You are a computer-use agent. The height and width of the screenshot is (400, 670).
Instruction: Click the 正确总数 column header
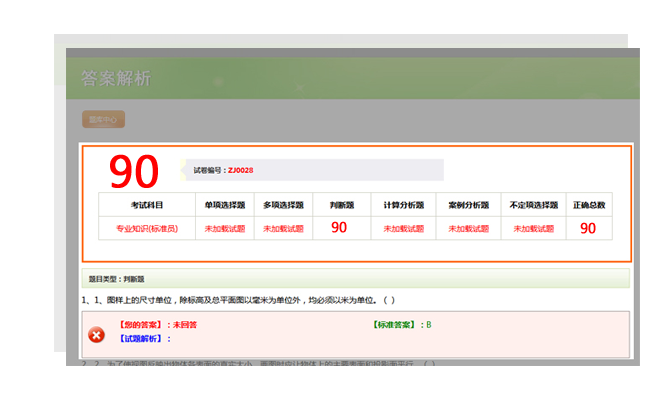tap(589, 205)
